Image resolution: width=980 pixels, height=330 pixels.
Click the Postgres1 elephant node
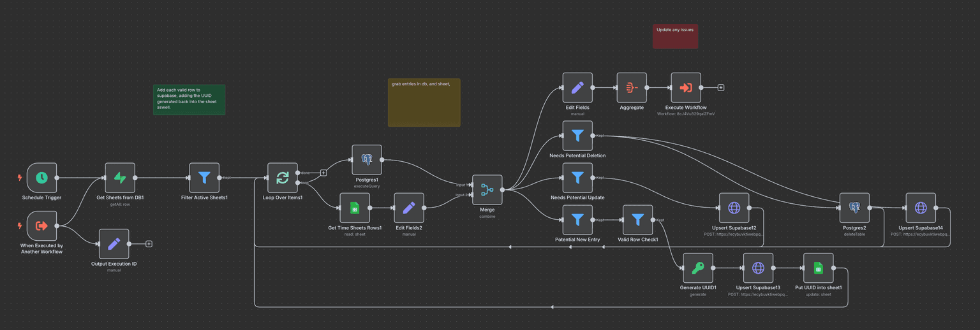pos(367,160)
